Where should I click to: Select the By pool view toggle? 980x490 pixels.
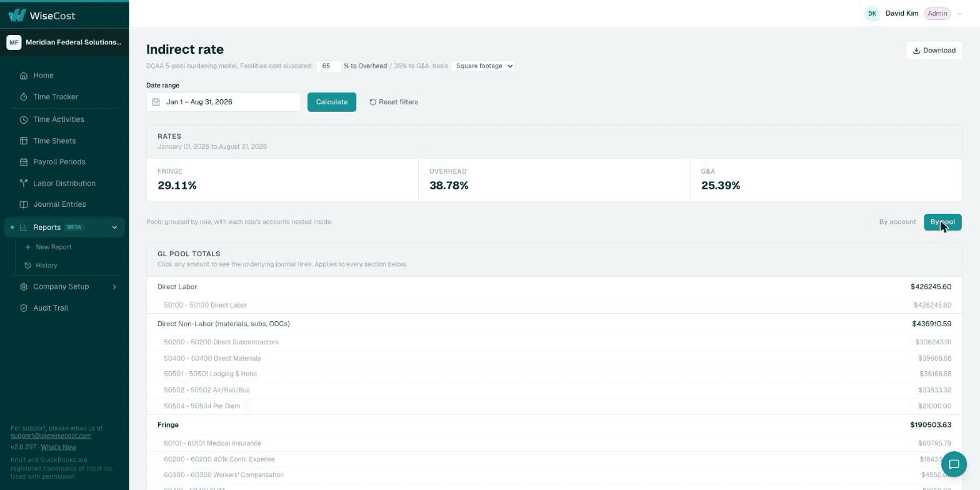pos(942,222)
